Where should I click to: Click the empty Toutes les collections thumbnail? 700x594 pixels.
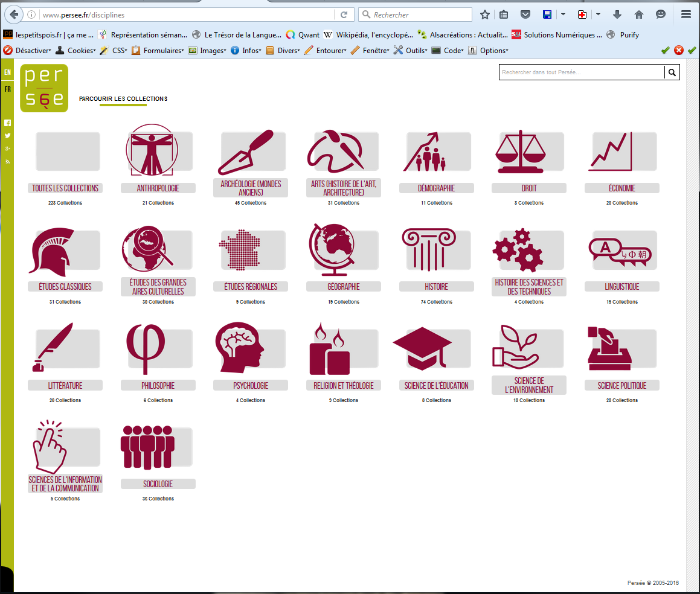pos(68,152)
